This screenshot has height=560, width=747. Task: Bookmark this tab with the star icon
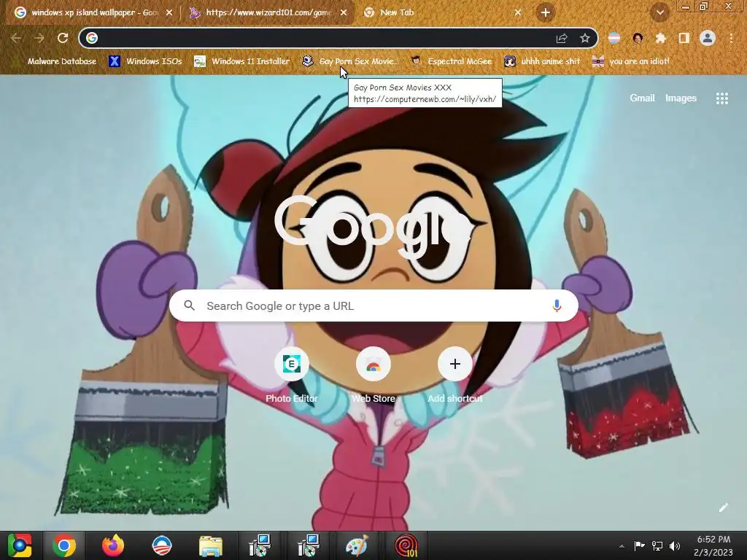click(x=585, y=38)
